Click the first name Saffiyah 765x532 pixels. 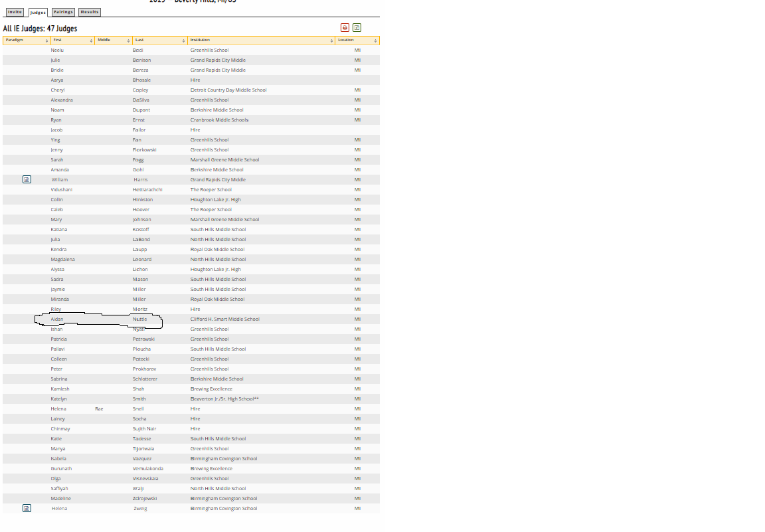[60, 489]
